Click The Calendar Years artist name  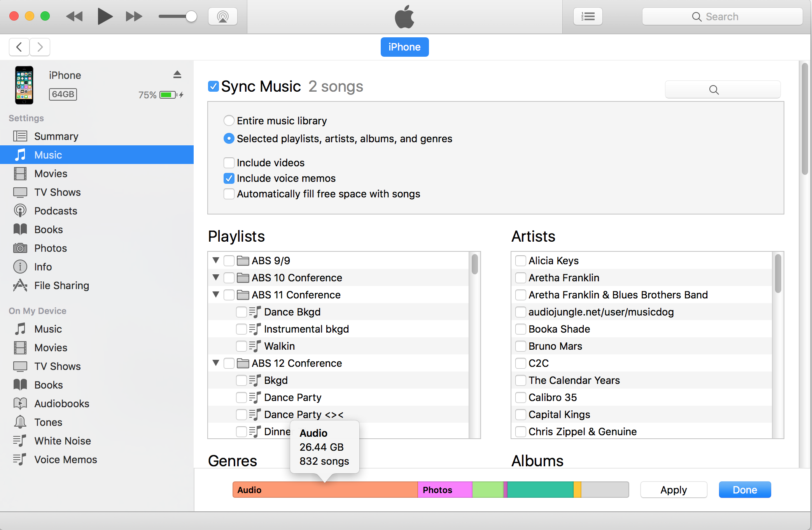click(574, 380)
